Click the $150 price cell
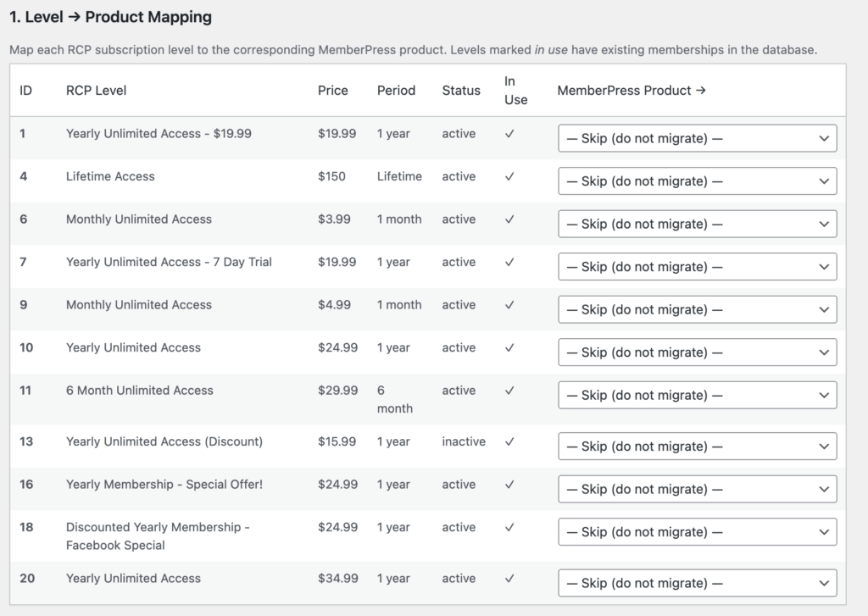The image size is (868, 616). coord(331,176)
